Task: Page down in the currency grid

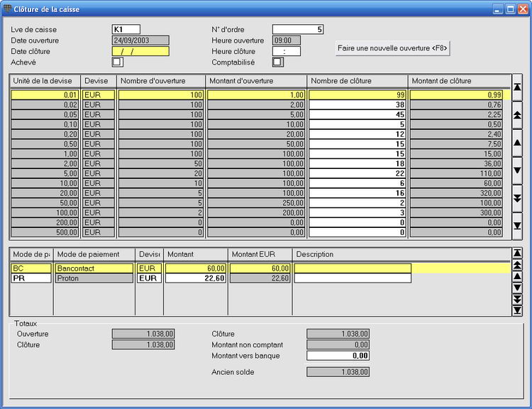Action: click(517, 199)
